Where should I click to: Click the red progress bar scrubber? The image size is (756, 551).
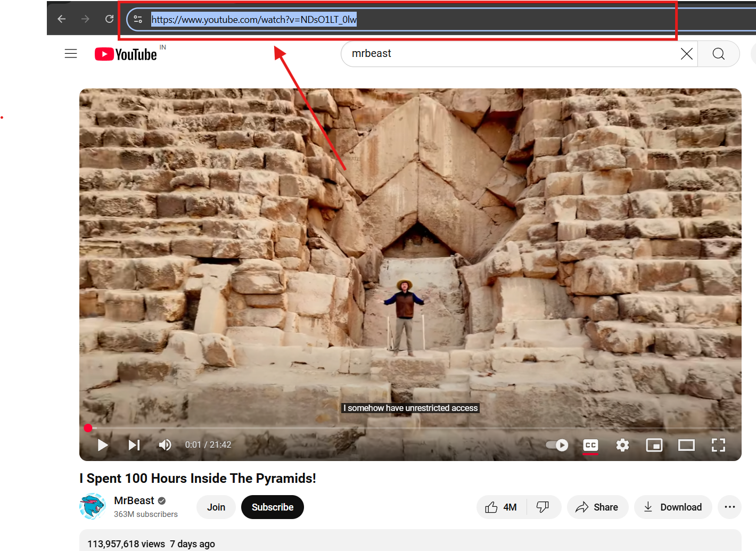click(x=88, y=427)
